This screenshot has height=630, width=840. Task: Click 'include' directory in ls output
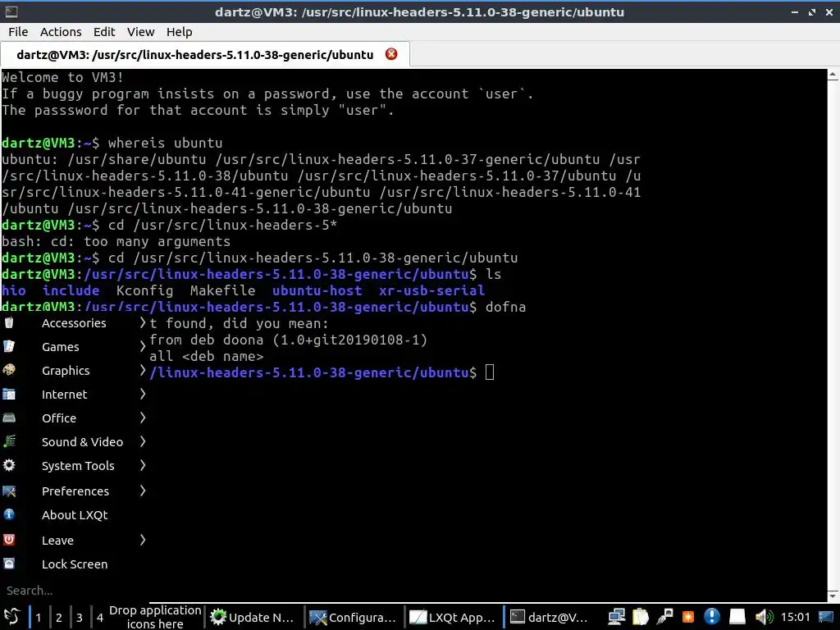(x=71, y=290)
